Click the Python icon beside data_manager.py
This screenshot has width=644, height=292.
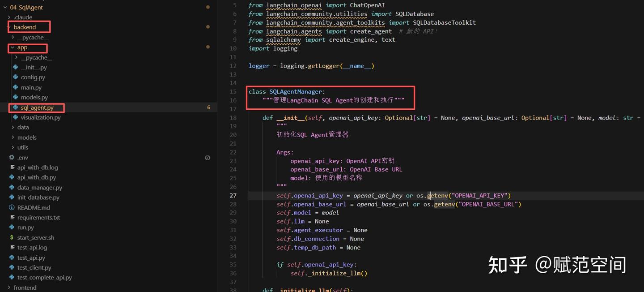pyautogui.click(x=11, y=187)
